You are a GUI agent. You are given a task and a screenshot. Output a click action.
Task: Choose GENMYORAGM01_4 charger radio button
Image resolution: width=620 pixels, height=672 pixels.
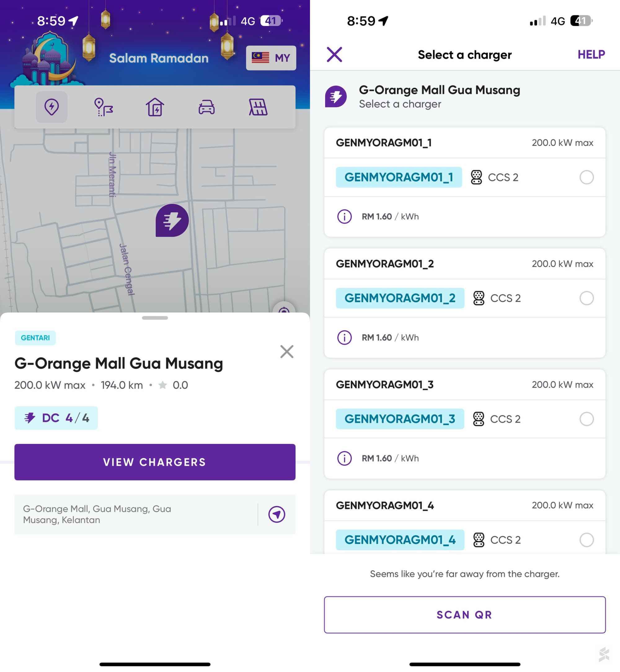pyautogui.click(x=586, y=539)
